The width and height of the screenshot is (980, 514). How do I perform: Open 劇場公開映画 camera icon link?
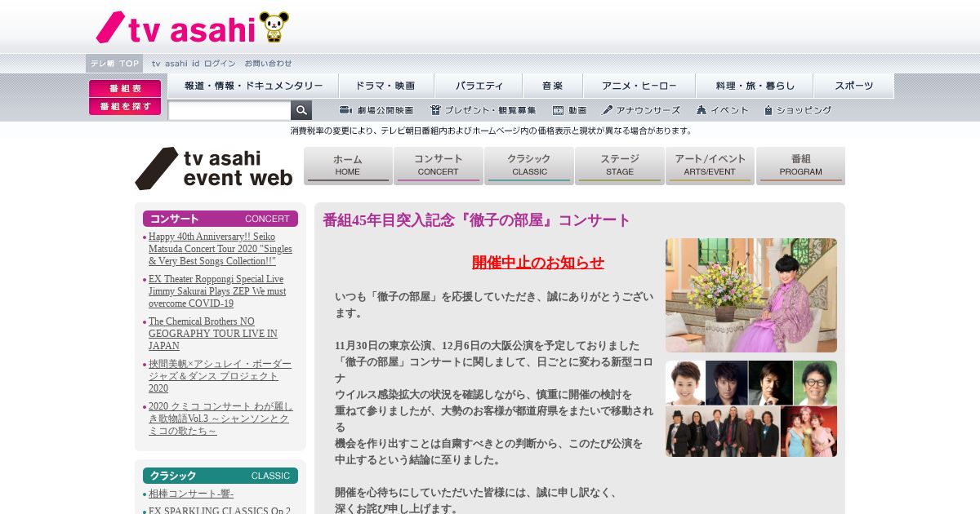point(376,110)
